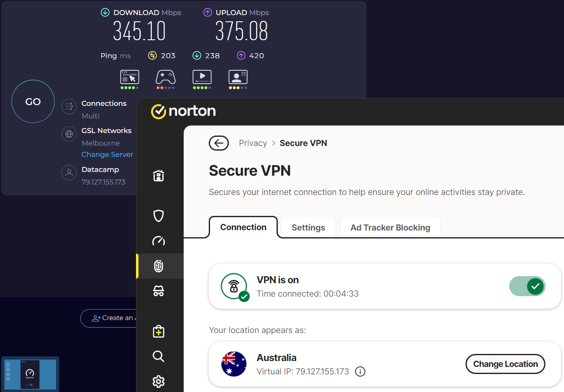The height and width of the screenshot is (392, 564).
Task: Open the Performance speedometer sidebar icon
Action: [x=159, y=241]
